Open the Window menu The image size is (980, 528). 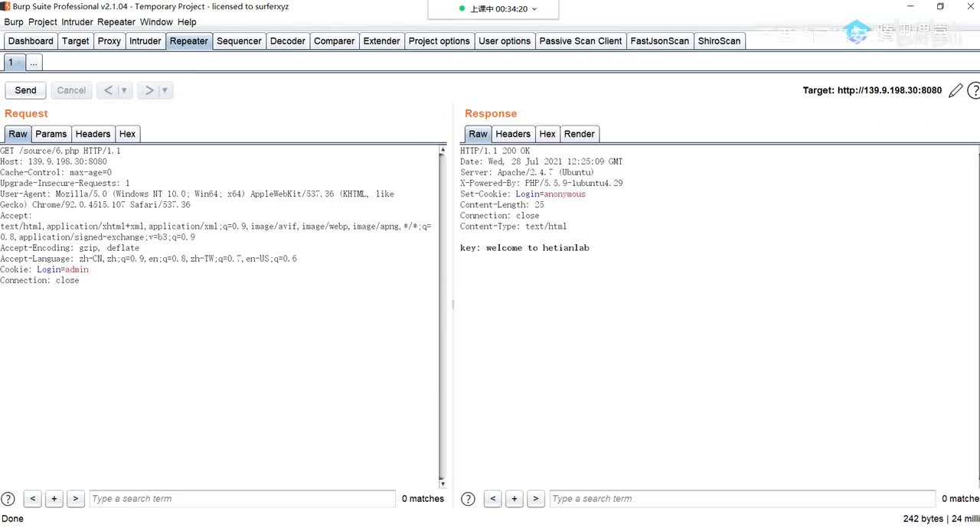pos(156,22)
